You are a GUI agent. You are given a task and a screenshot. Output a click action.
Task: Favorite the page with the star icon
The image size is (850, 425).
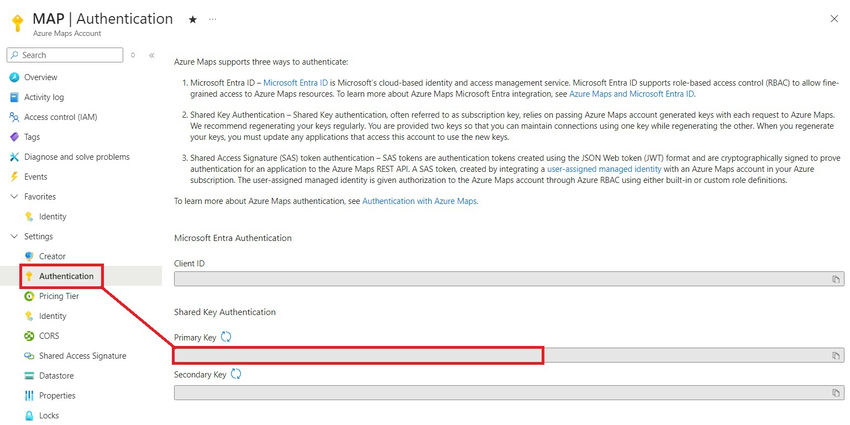pyautogui.click(x=192, y=20)
